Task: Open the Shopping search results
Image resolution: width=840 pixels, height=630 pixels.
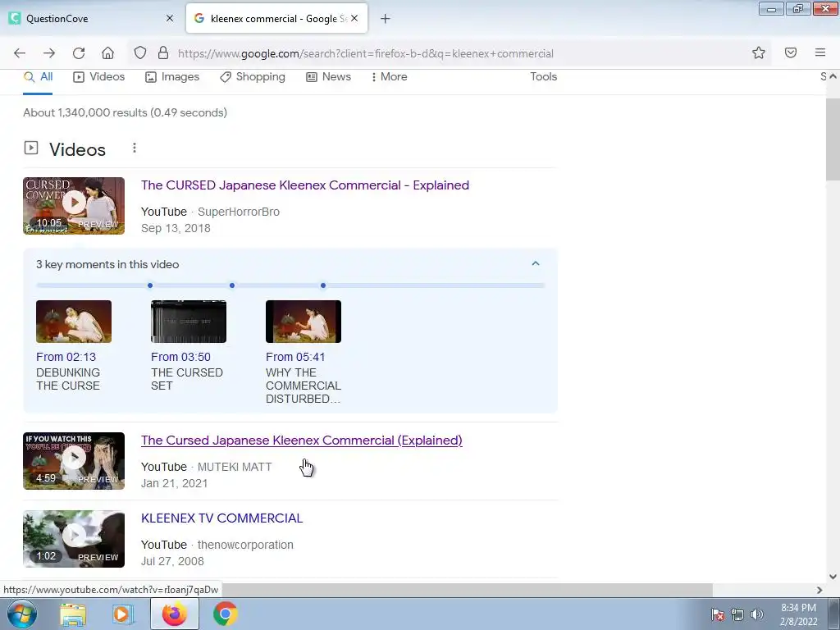Action: (253, 77)
